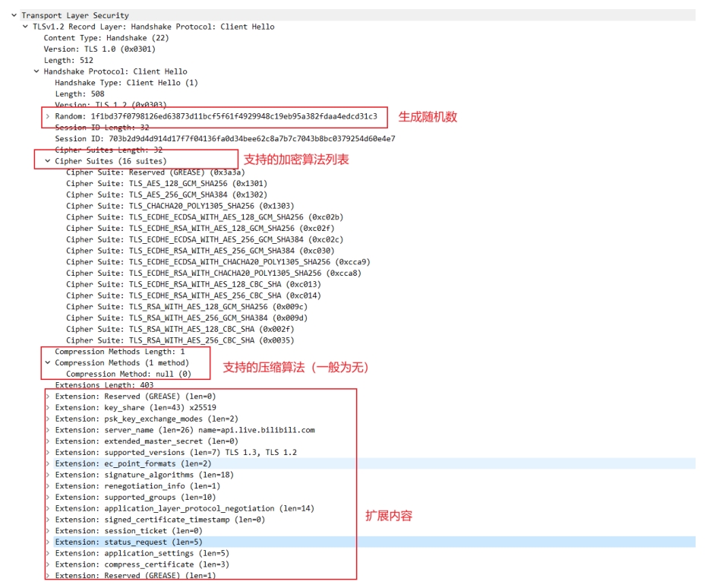Collapse the Transport Layer Security section
This screenshot has width=707, height=588.
14,15
